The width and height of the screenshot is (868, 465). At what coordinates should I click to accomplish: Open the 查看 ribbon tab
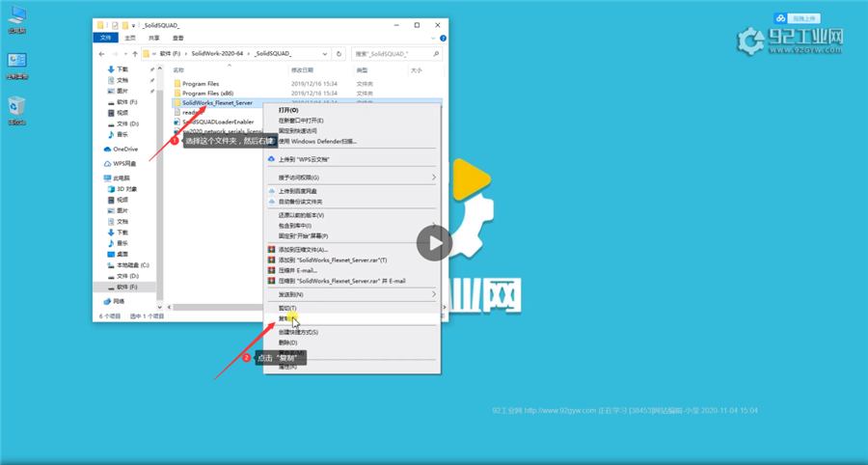[177, 39]
